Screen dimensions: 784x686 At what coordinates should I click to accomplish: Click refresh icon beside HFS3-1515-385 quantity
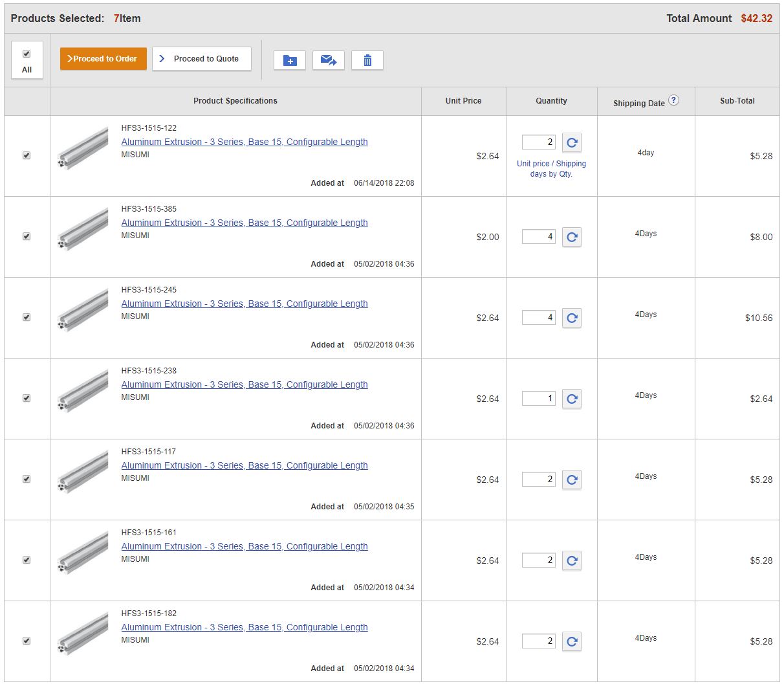tap(572, 237)
